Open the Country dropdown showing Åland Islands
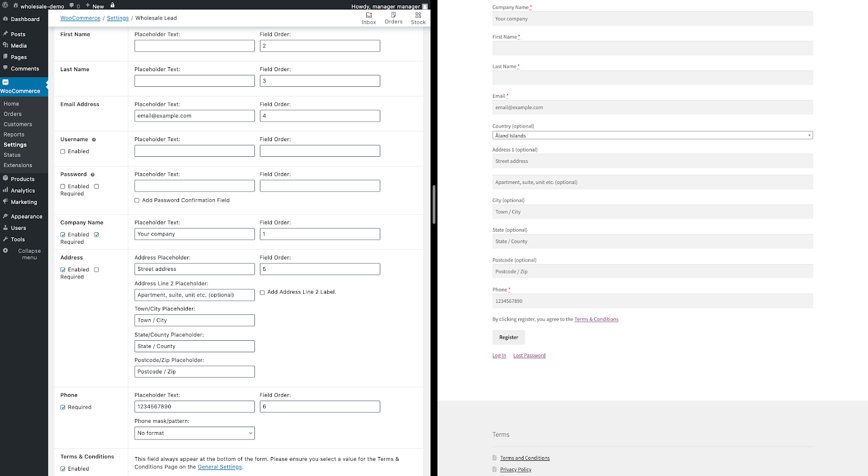The width and height of the screenshot is (868, 476). click(653, 135)
